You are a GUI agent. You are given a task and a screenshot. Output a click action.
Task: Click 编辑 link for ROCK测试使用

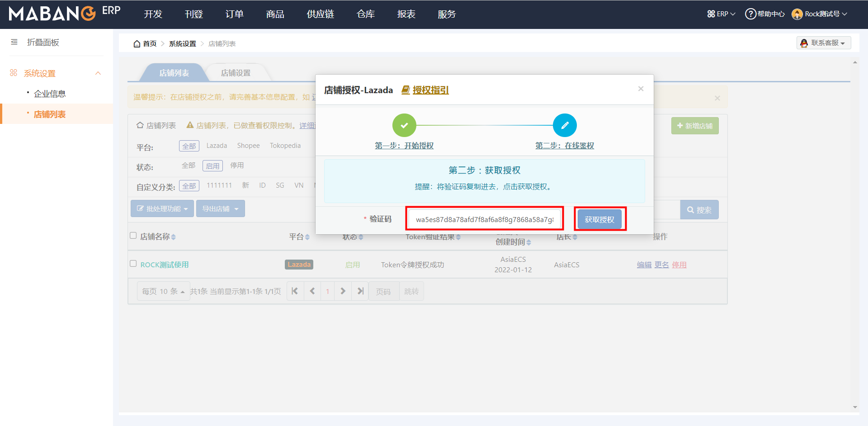644,265
